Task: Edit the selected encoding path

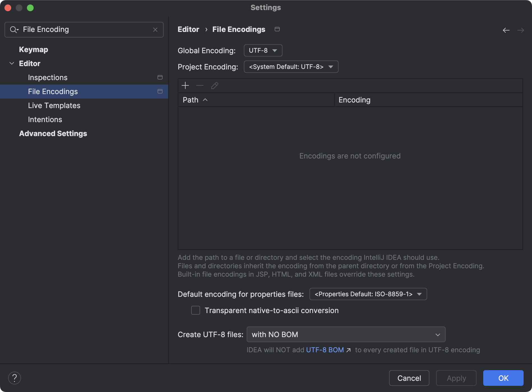Action: (214, 85)
